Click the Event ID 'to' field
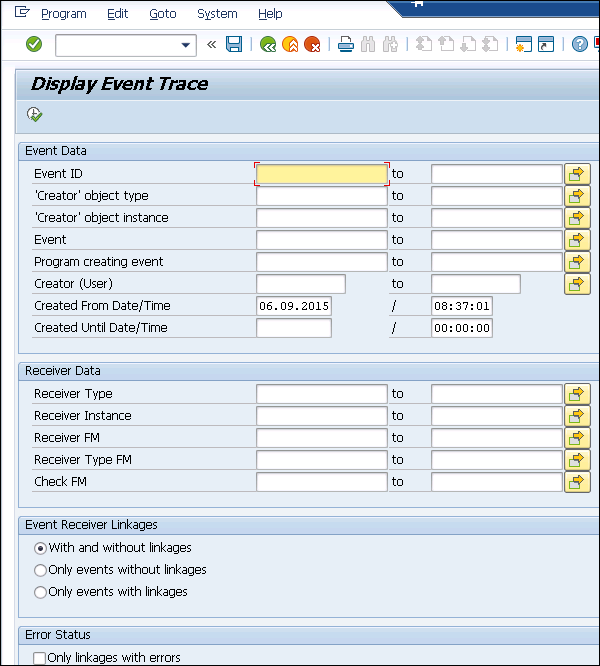This screenshot has width=600, height=666. pos(497,174)
